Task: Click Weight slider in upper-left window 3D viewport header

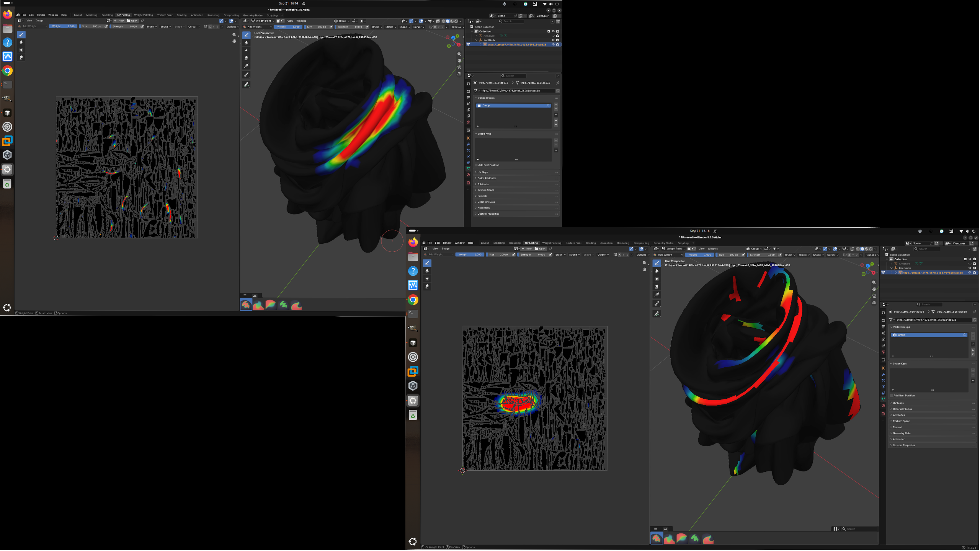Action: (x=289, y=27)
